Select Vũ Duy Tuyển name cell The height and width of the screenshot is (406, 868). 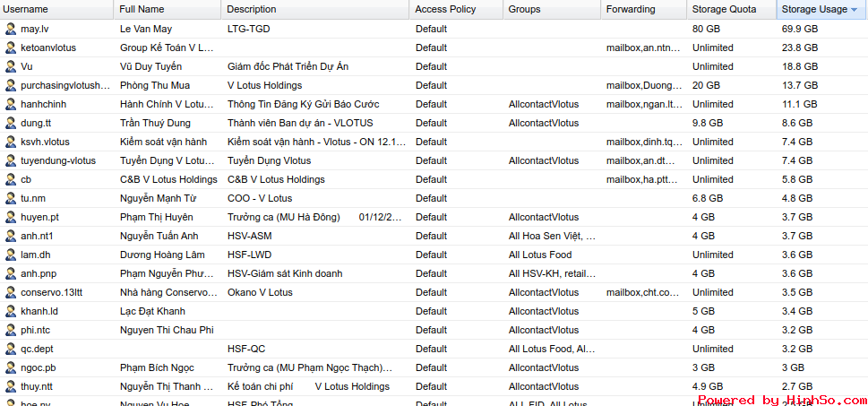point(150,66)
